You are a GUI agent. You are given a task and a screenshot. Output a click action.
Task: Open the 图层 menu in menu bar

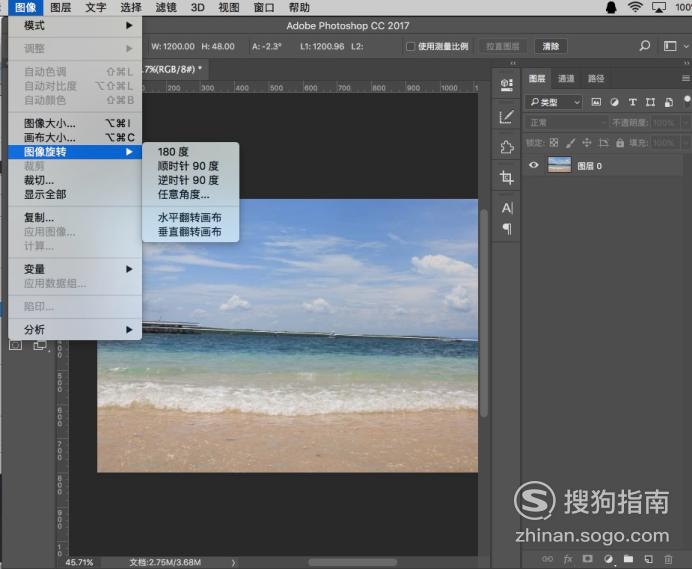(x=60, y=8)
